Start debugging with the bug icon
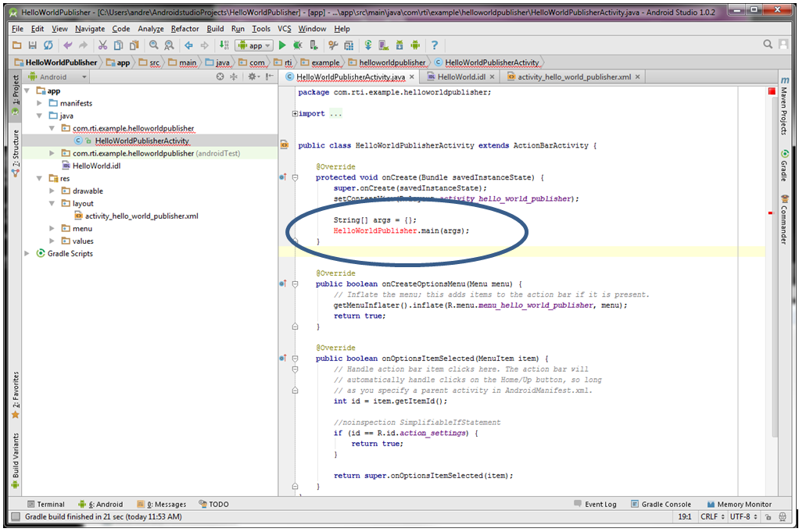Viewport: 799px width, 532px height. pyautogui.click(x=298, y=45)
